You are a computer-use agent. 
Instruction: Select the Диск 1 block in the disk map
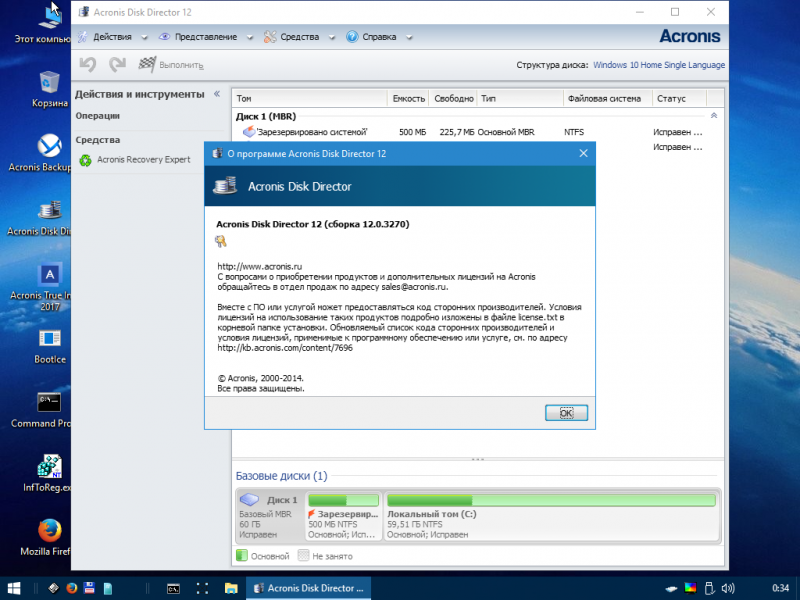[x=270, y=516]
